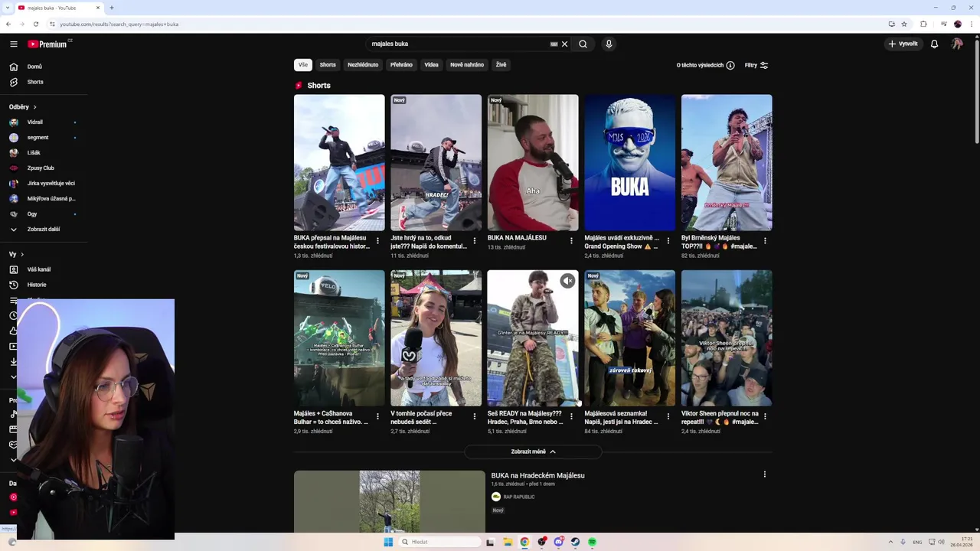Open the account avatar menu
980x551 pixels.
point(957,44)
